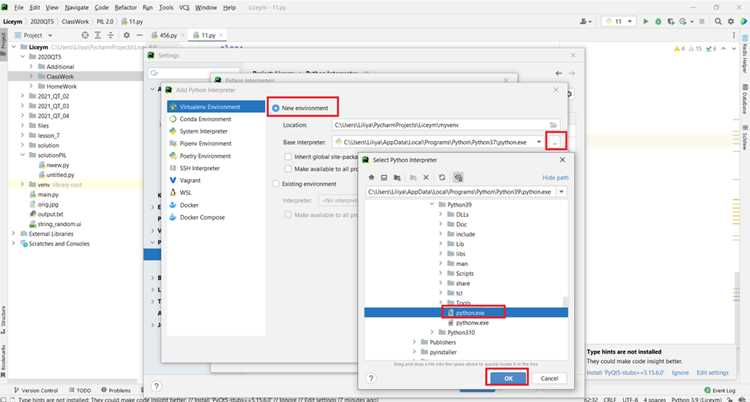This screenshot has width=750, height=402.
Task: Enable Inherit global site-packages checkbox
Action: [288, 156]
